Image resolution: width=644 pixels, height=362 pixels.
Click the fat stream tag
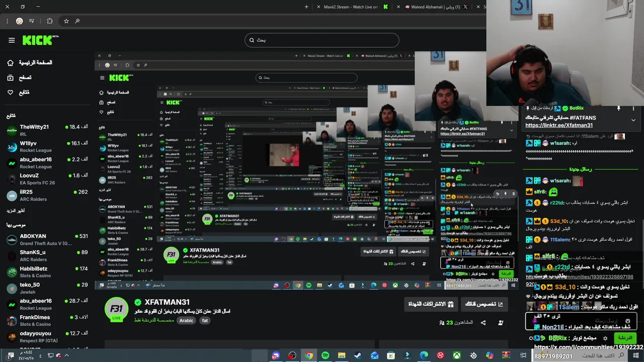(204, 320)
